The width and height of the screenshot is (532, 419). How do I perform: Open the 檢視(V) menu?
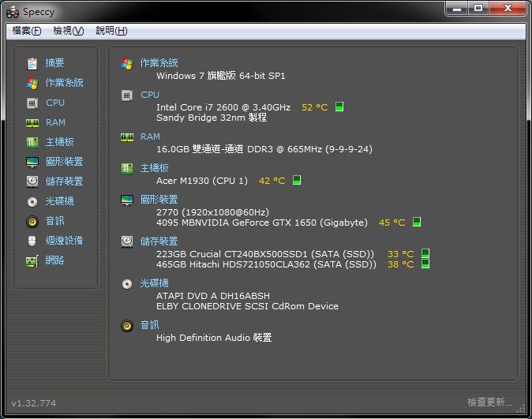(x=68, y=31)
